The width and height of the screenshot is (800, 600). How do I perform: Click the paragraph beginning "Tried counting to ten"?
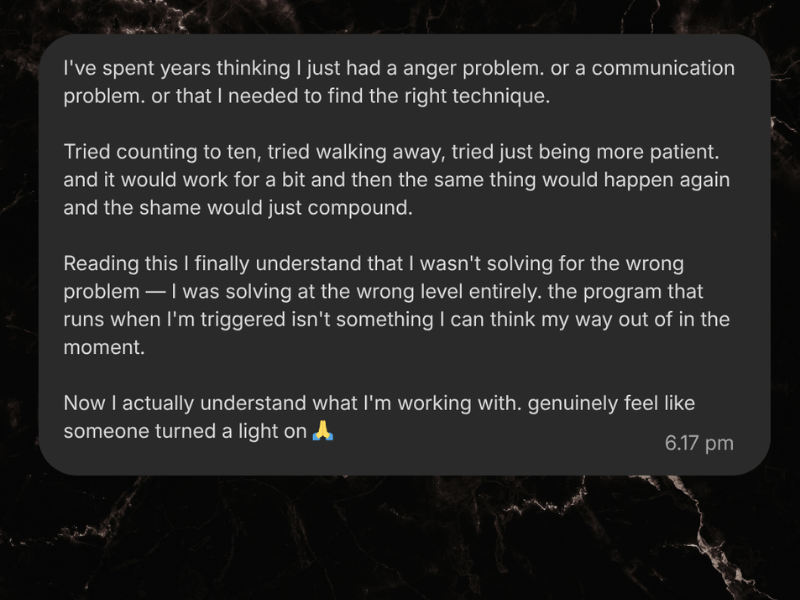click(397, 181)
